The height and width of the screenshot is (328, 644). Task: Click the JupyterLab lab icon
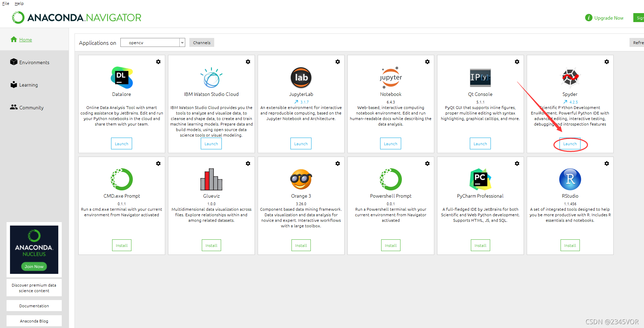[301, 78]
